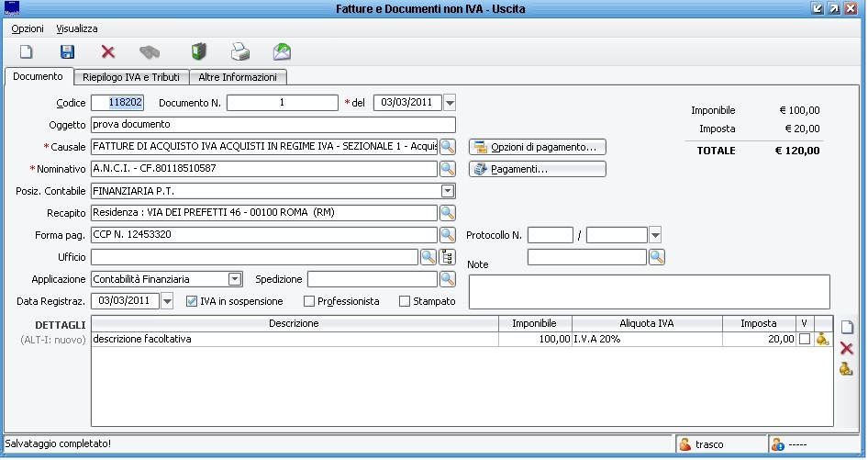This screenshot has height=460, width=868.
Task: Switch to the Riepilogo IVA e Tributi tab
Action: tap(131, 77)
